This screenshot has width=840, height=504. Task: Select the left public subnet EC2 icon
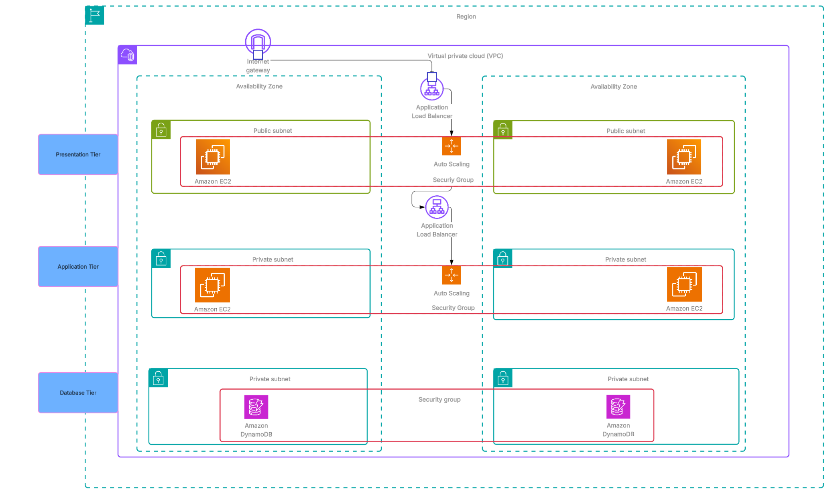point(213,157)
